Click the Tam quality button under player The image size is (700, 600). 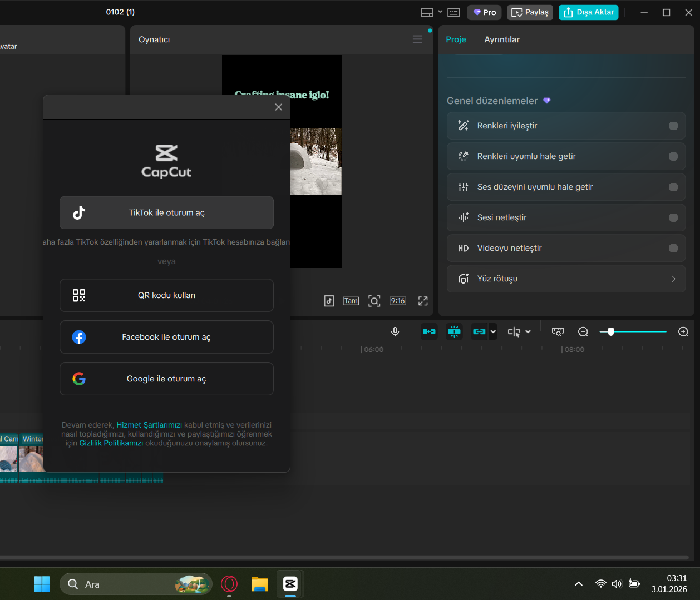(351, 301)
